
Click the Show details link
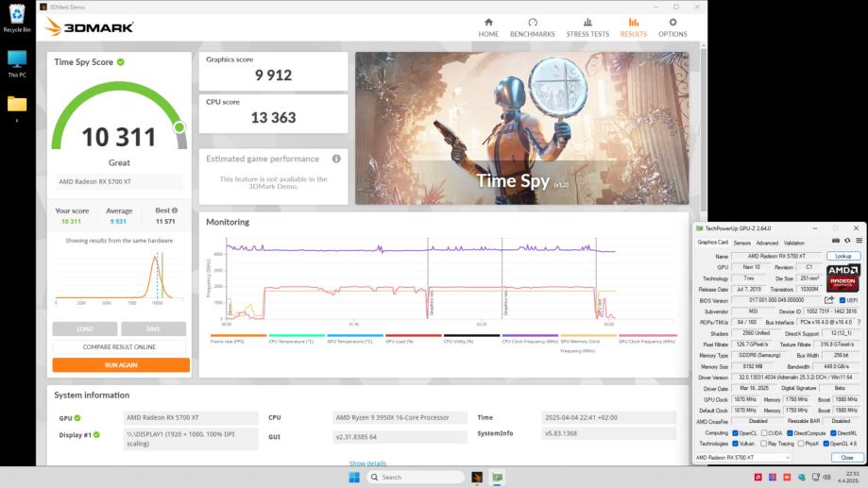(x=367, y=463)
